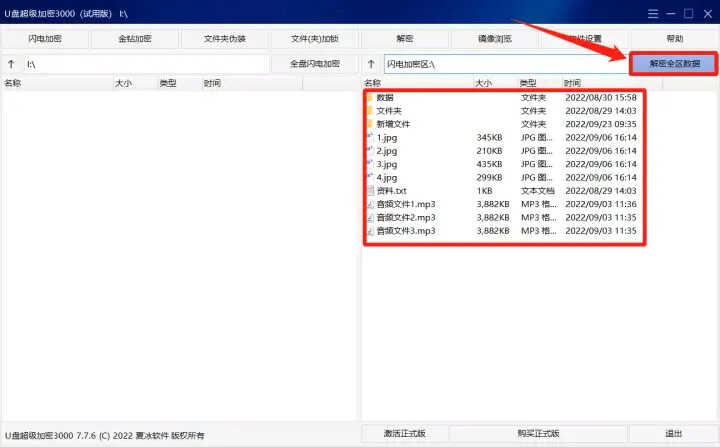Click date 2022/09/03 11:36

pyautogui.click(x=601, y=204)
